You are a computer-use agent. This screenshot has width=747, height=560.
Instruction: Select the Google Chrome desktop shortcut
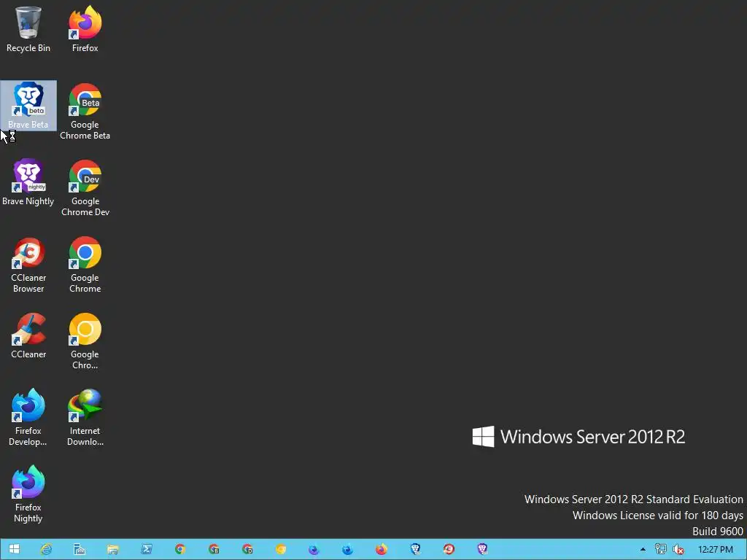[85, 265]
